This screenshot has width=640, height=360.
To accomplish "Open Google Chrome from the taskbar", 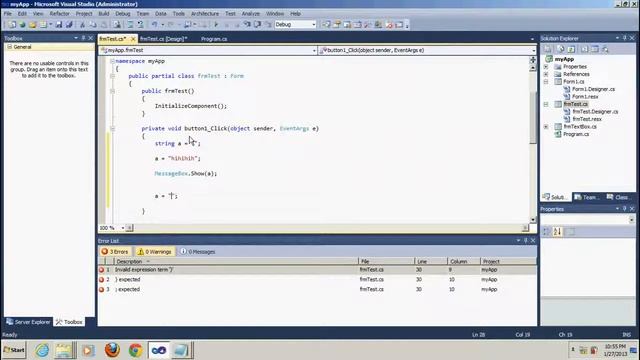I will point(136,350).
